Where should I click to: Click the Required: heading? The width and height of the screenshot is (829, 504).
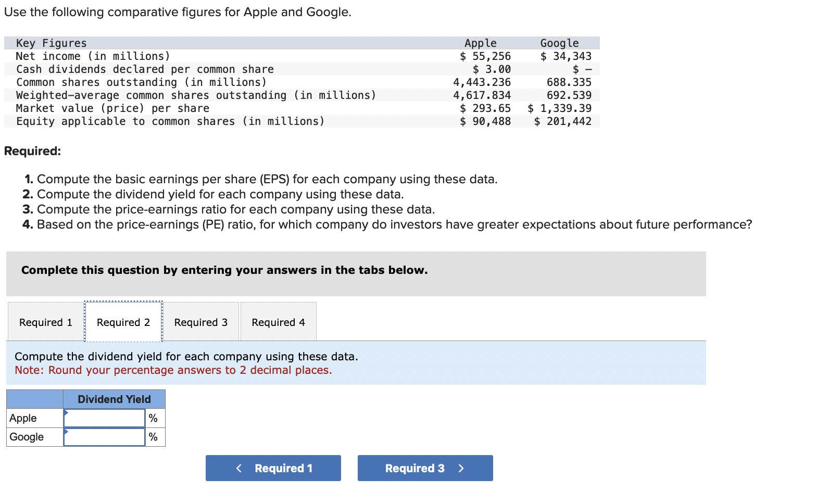[32, 151]
